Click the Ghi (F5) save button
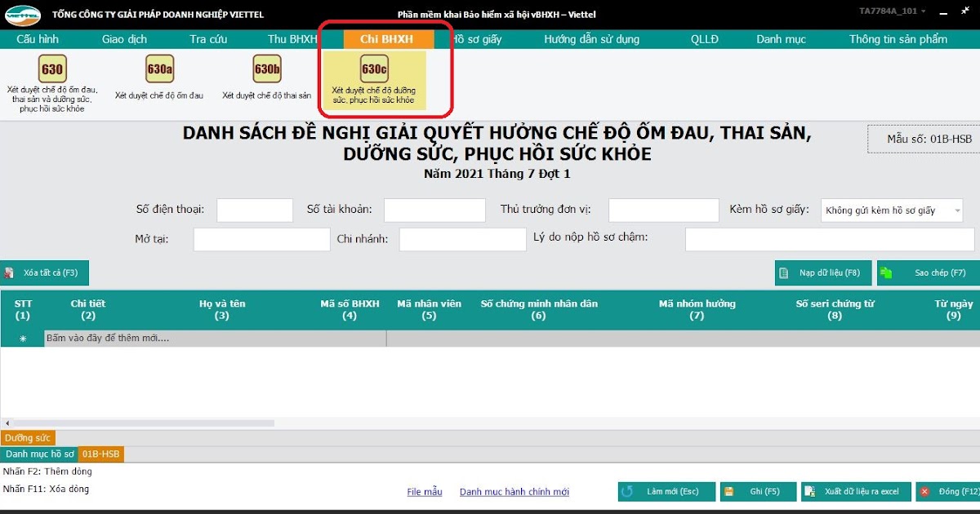 [757, 491]
